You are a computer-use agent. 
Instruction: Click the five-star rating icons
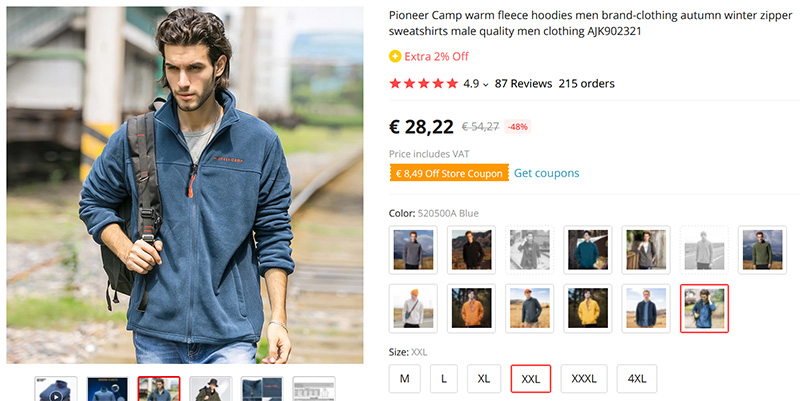(423, 84)
